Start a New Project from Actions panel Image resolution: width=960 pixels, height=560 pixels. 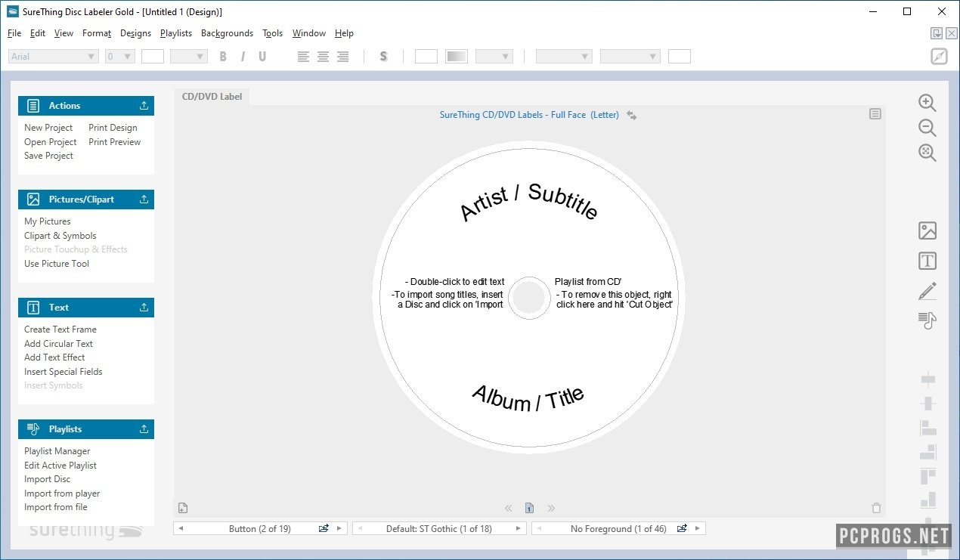point(48,127)
